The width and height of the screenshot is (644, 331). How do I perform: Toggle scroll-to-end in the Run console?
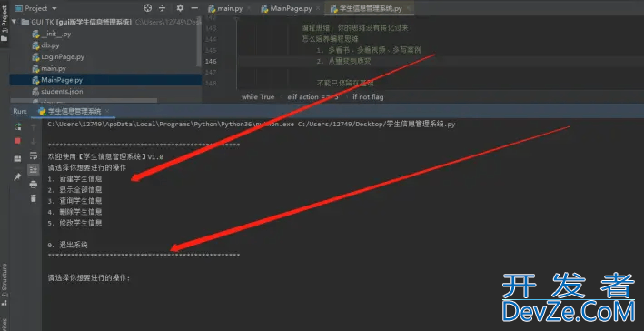[34, 169]
